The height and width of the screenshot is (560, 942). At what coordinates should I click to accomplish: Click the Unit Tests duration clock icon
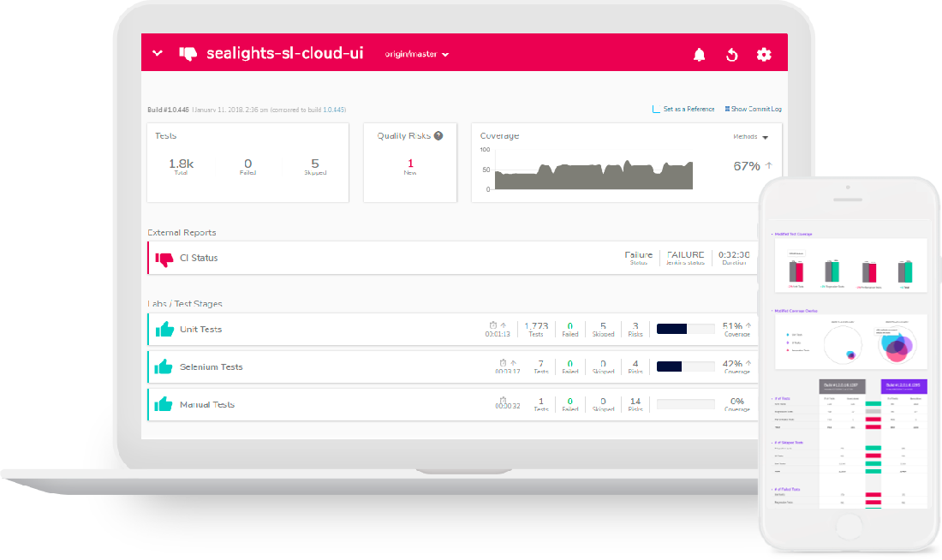coord(492,325)
